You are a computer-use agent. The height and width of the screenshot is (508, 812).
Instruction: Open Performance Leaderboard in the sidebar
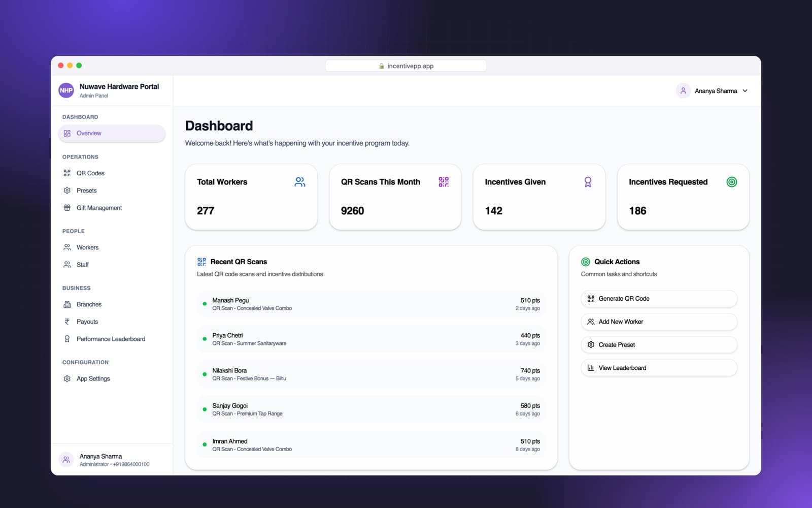(x=112, y=339)
